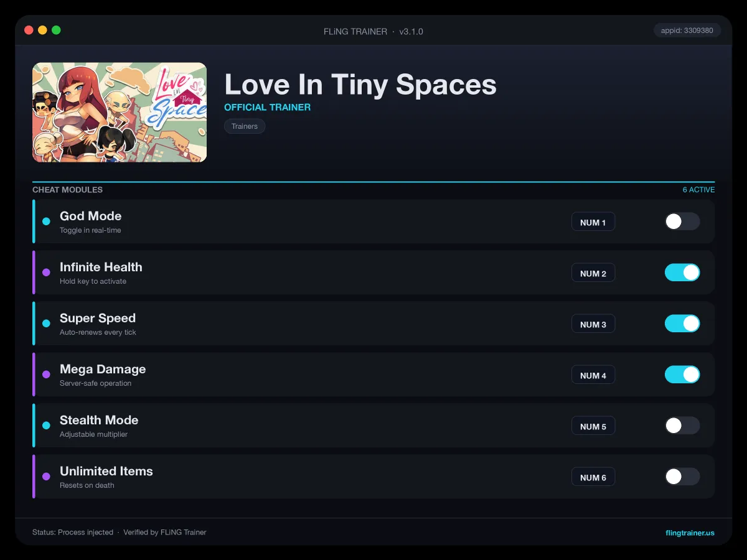This screenshot has width=747, height=560.
Task: Click the FLiNG TRAINER v3.1.0 window title
Action: [x=374, y=31]
